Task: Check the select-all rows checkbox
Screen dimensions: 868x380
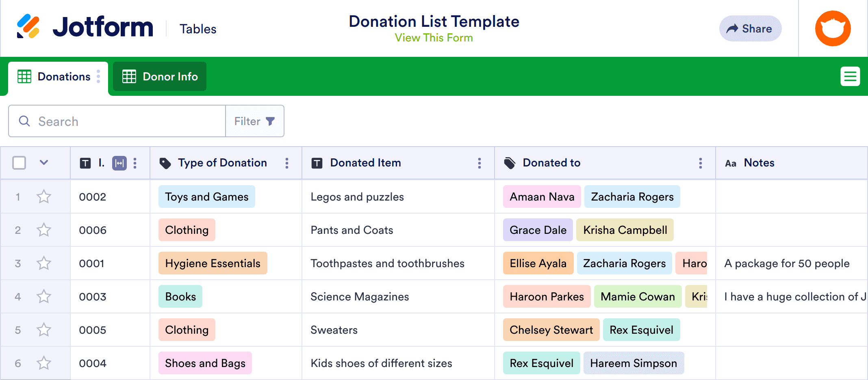Action: point(19,163)
